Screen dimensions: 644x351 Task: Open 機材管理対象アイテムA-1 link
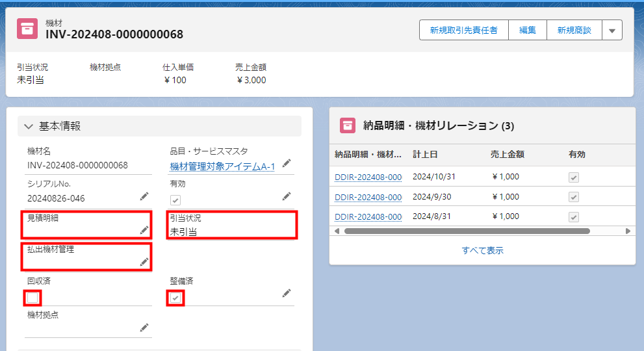[x=222, y=167]
